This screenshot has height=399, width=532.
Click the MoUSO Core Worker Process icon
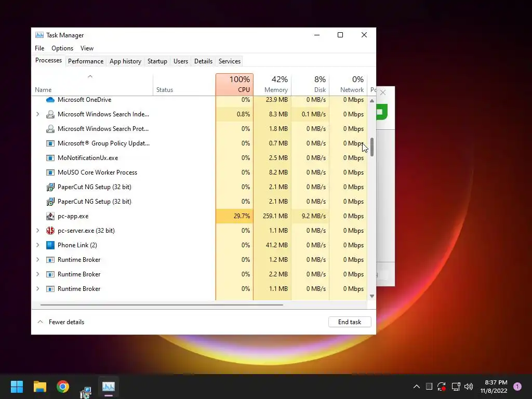50,172
